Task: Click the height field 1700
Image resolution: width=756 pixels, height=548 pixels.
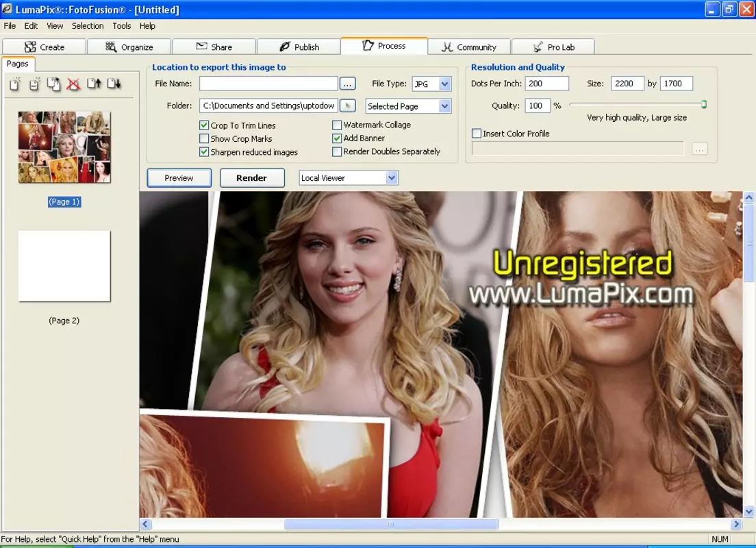Action: pos(677,84)
